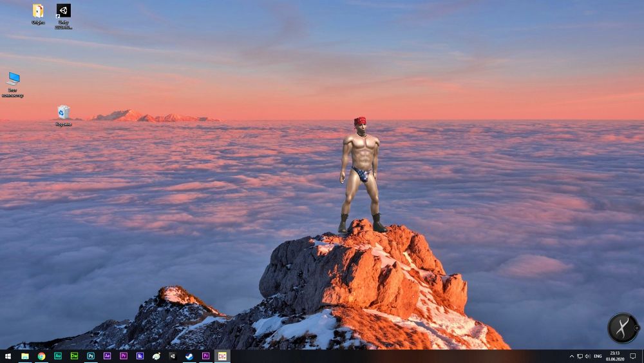
Task: Open Unity Hub from the taskbar
Action: (173, 356)
